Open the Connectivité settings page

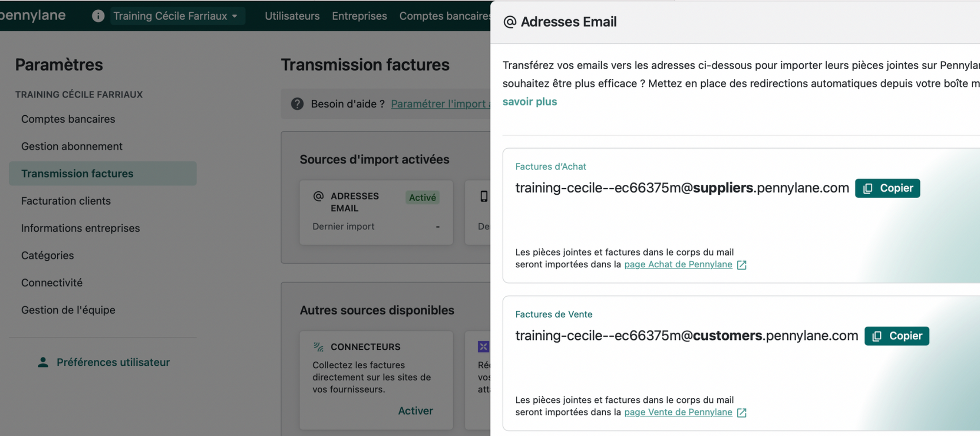(52, 283)
